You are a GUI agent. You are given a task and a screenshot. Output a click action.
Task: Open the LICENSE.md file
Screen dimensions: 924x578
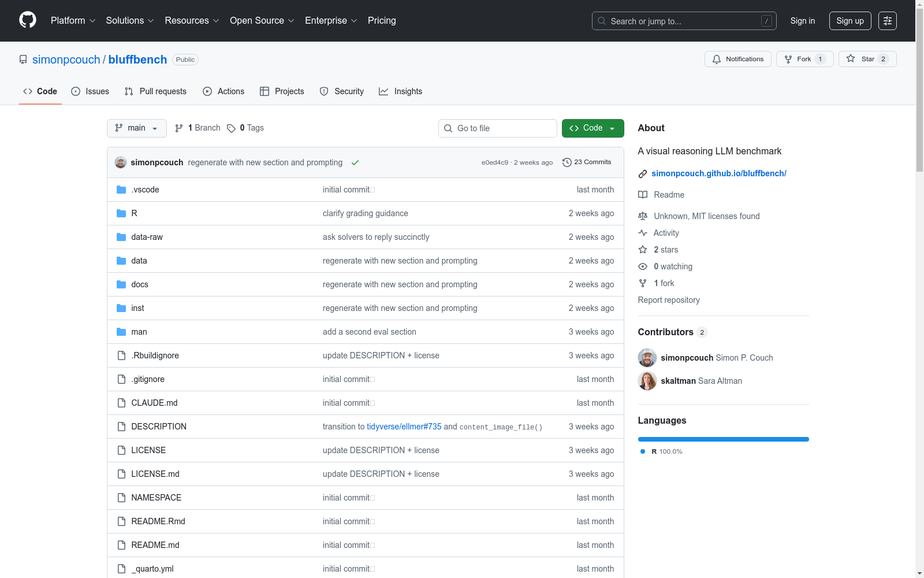pos(155,474)
